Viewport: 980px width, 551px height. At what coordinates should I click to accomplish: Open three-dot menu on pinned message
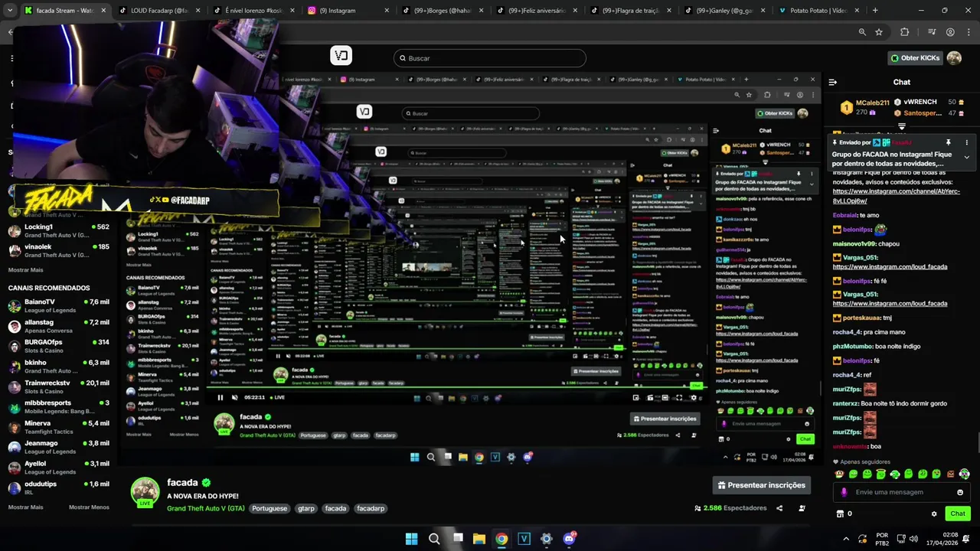click(966, 142)
